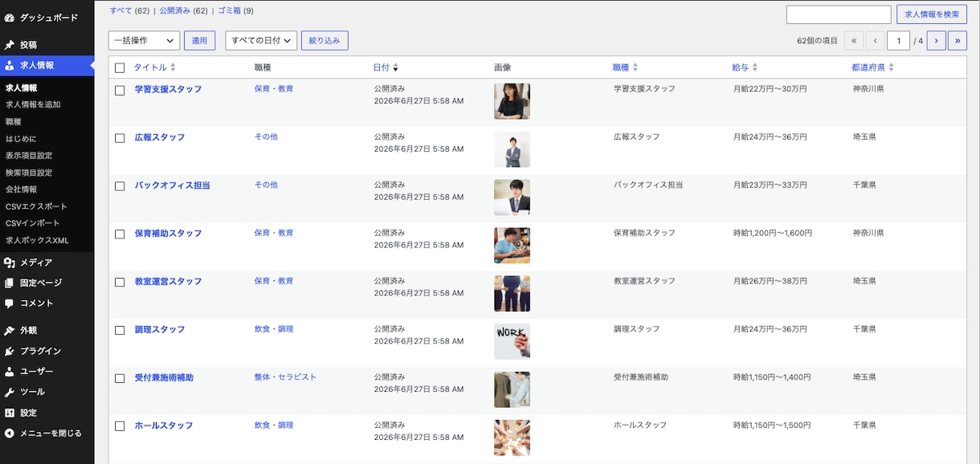Click その他 link in 広報スタッフ row
980x464 pixels.
266,137
